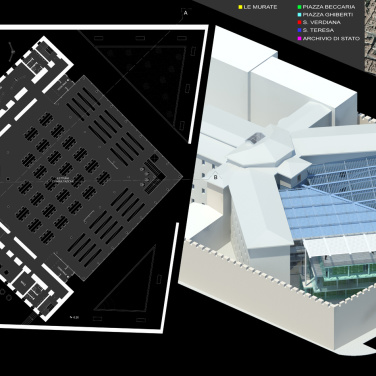Click the 'ARCHIVIO DI STATO' legend label
This screenshot has height=376, width=376.
click(331, 39)
